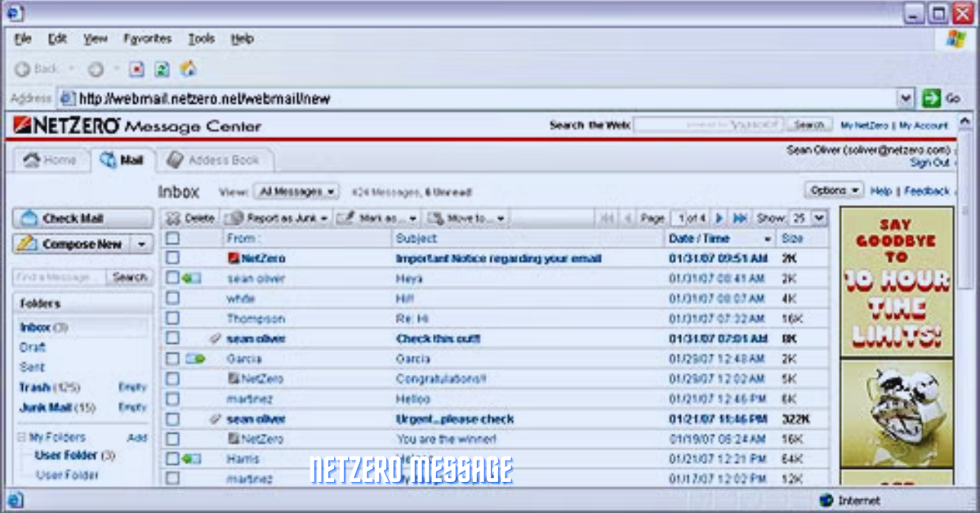
Task: Open the Edit menu
Action: [x=56, y=38]
